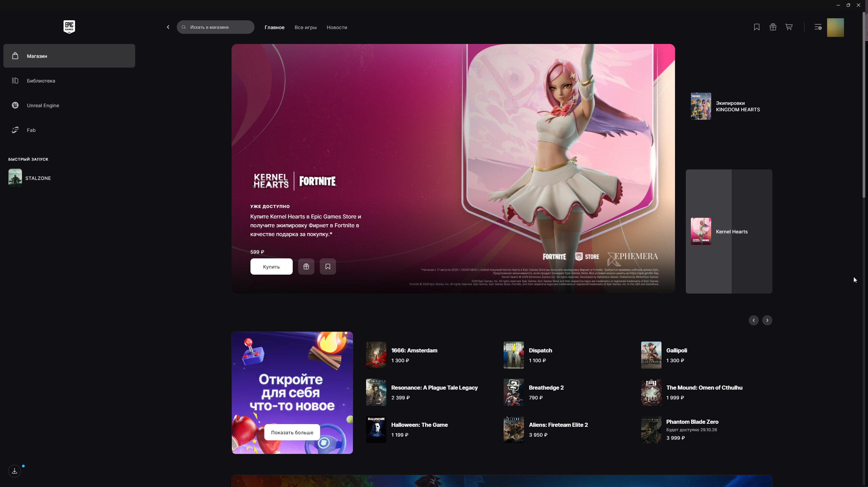The width and height of the screenshot is (868, 487).
Task: Click the Kernel Hearts Fortnite hero banner
Action: point(453,168)
